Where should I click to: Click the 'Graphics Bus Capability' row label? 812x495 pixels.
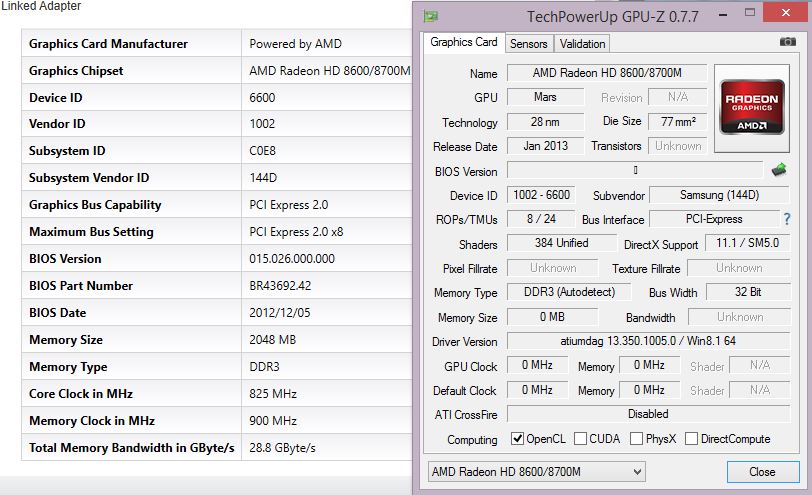[95, 205]
